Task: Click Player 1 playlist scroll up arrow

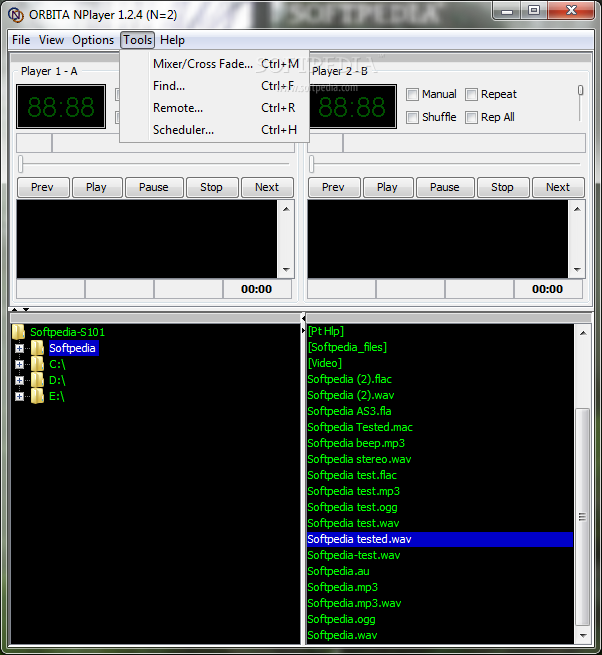Action: click(286, 209)
